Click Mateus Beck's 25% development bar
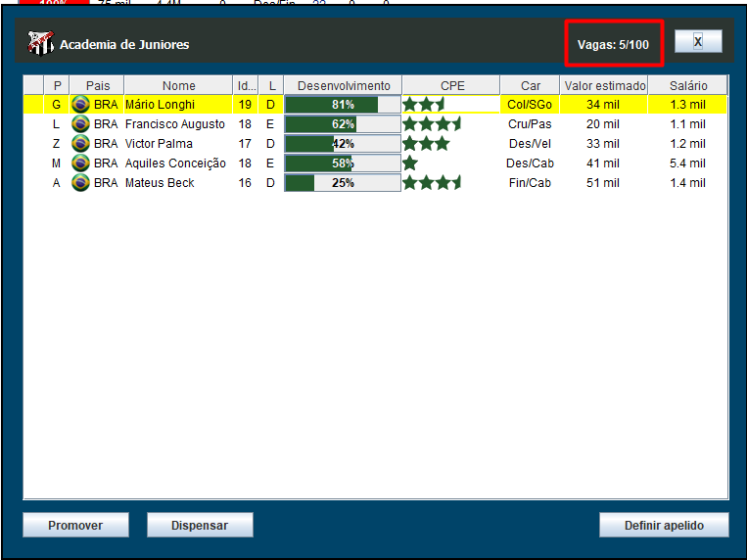747x560 pixels. (343, 183)
